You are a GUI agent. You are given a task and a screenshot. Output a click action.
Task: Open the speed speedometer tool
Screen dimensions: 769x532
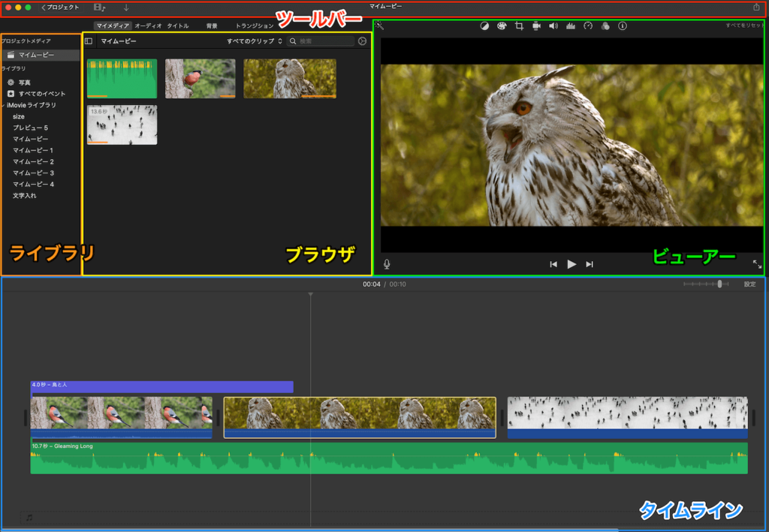588,26
